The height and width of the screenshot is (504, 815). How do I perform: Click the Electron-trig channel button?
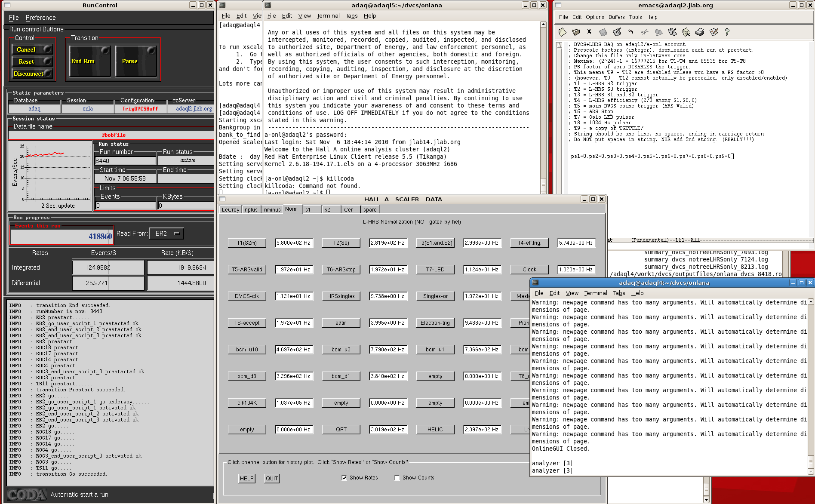click(x=435, y=323)
